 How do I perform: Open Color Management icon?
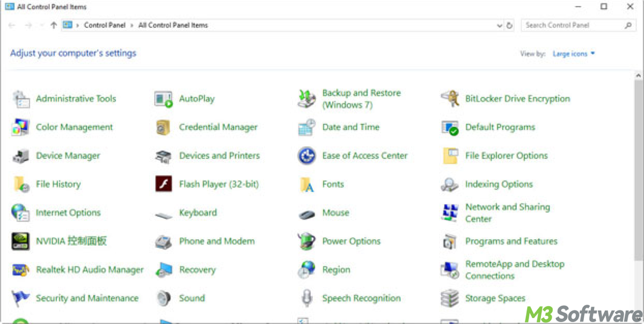tap(20, 127)
